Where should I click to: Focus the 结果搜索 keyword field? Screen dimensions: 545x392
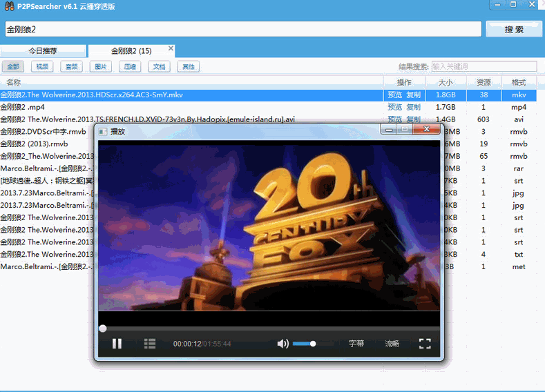484,66
